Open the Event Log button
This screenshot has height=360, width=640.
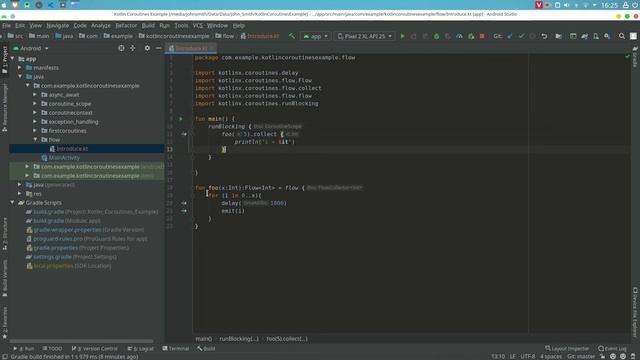click(x=612, y=349)
